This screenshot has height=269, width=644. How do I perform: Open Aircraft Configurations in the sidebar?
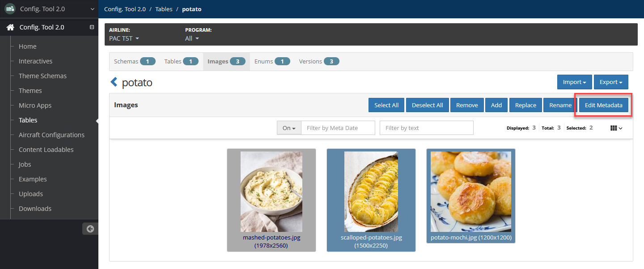(51, 135)
